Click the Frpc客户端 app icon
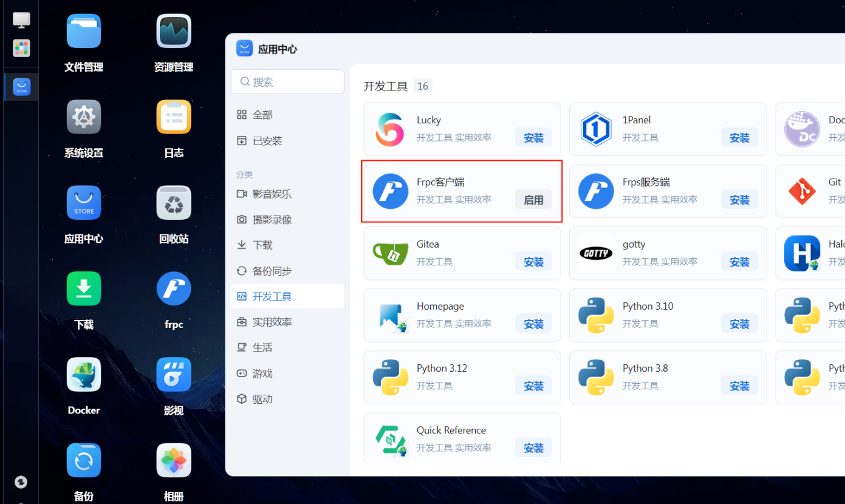The width and height of the screenshot is (845, 504). (390, 191)
